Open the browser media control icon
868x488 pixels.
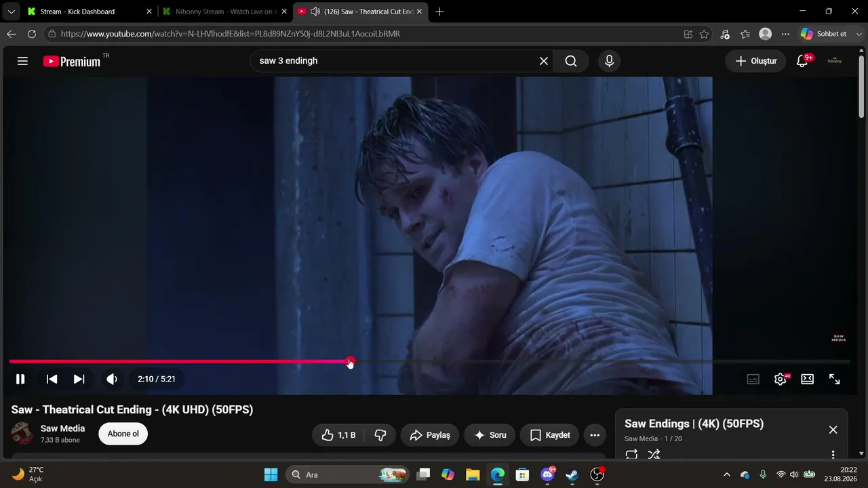point(725,34)
